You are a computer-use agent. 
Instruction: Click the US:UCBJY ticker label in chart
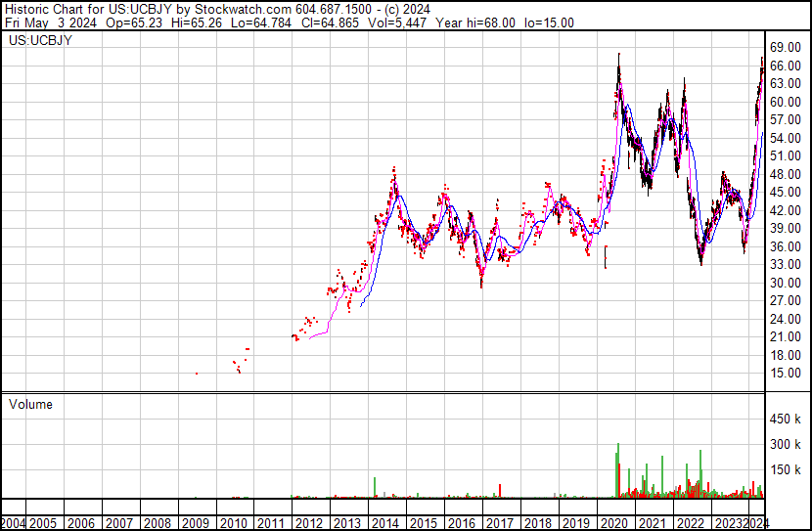[x=40, y=40]
